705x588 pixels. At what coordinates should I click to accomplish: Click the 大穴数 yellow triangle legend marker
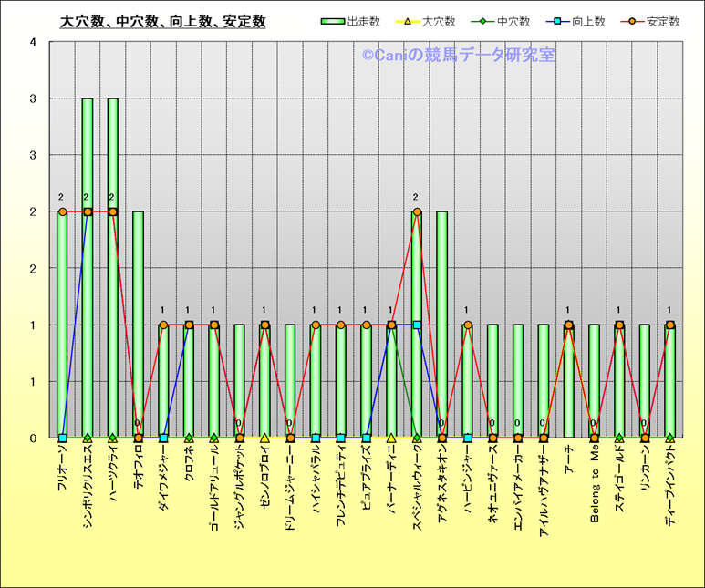coord(410,21)
